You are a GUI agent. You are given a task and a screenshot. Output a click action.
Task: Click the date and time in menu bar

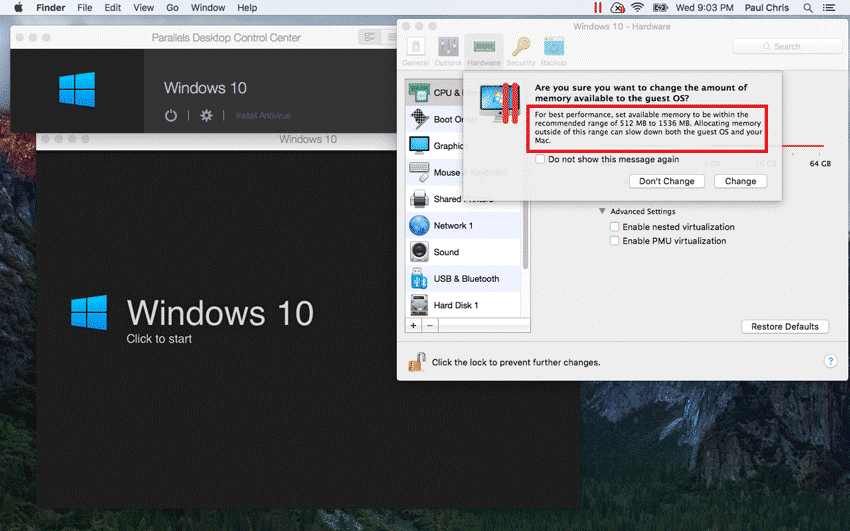click(x=704, y=8)
